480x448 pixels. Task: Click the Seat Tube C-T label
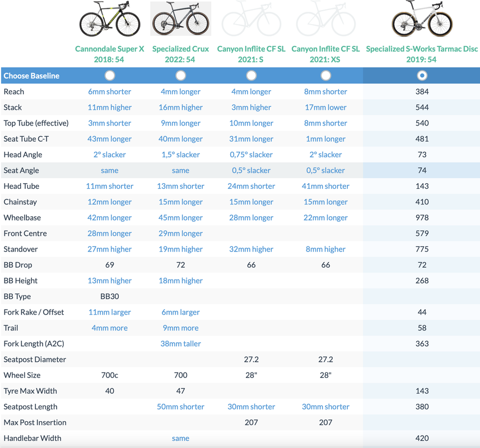(26, 139)
